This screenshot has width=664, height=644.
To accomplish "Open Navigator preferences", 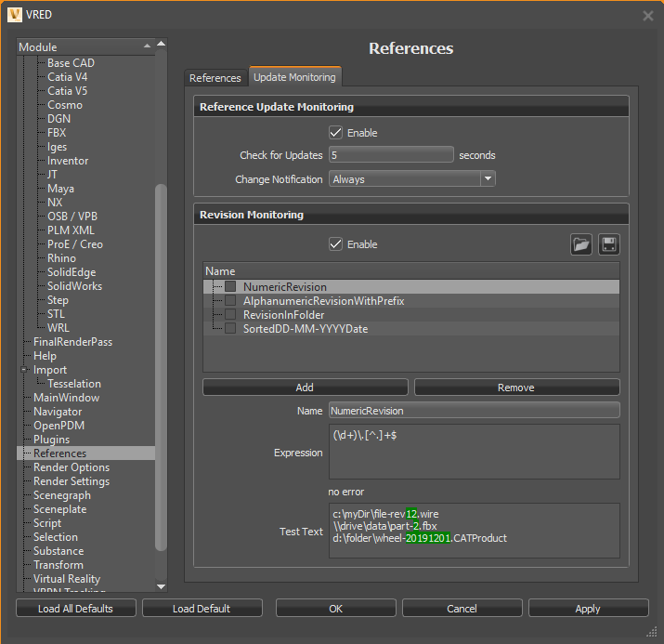I will pos(58,412).
